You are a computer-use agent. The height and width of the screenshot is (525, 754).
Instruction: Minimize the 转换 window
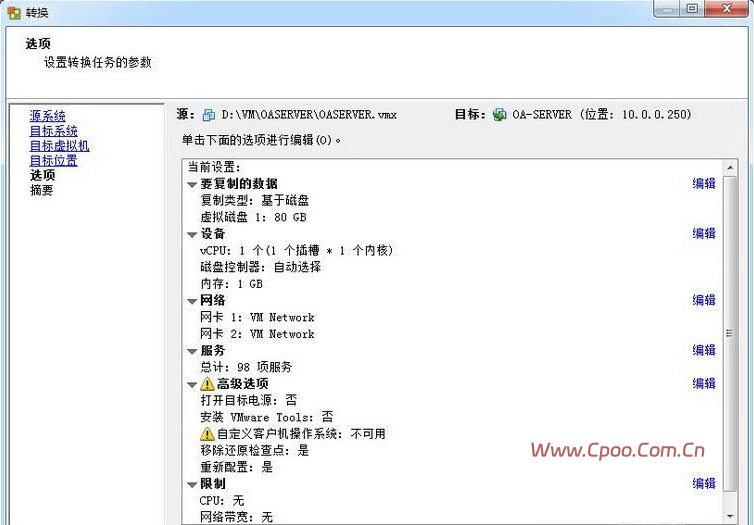pyautogui.click(x=667, y=8)
